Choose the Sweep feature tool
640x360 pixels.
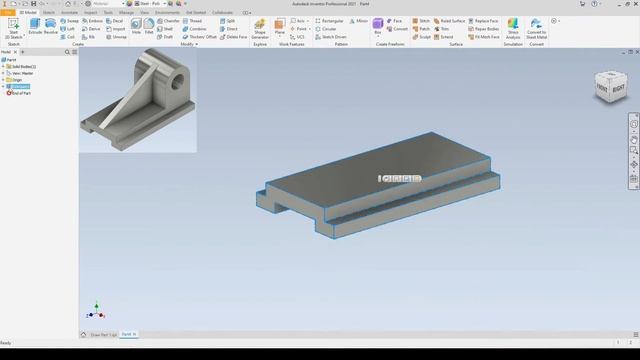pyautogui.click(x=69, y=21)
